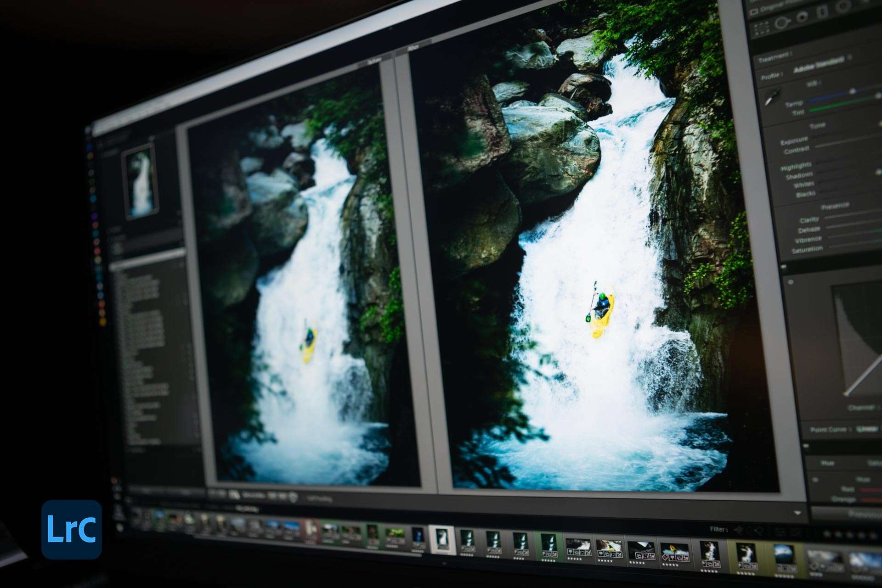Switch to the Saturation tab in HSL
Image resolution: width=882 pixels, height=588 pixels.
(875, 463)
